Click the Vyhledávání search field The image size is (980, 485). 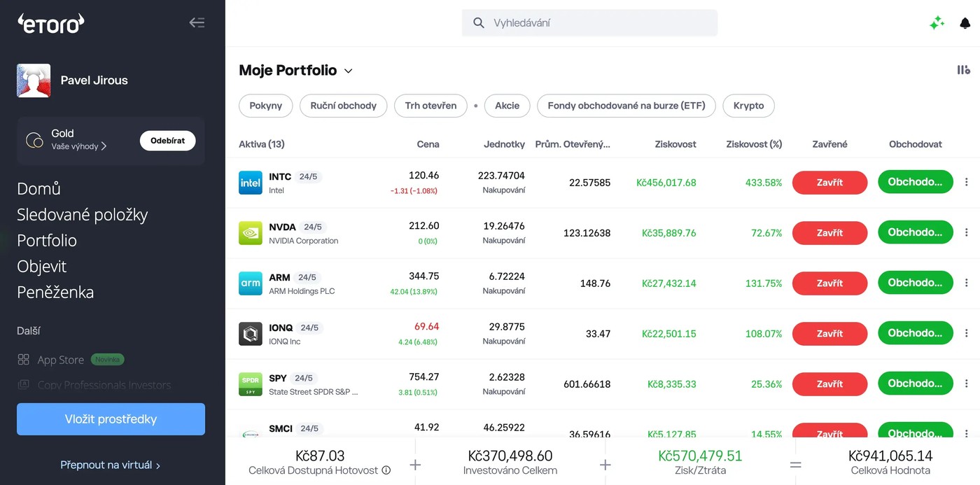click(x=589, y=23)
